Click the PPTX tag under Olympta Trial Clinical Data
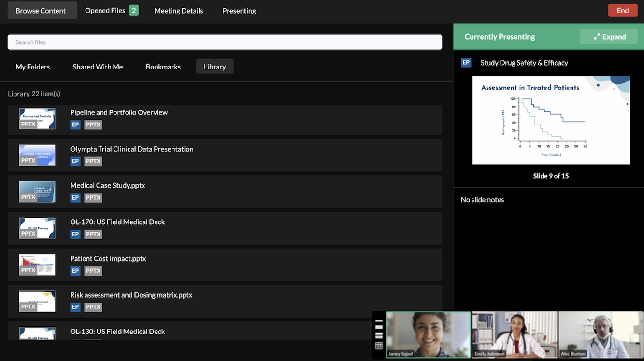This screenshot has width=644, height=361. (x=93, y=161)
